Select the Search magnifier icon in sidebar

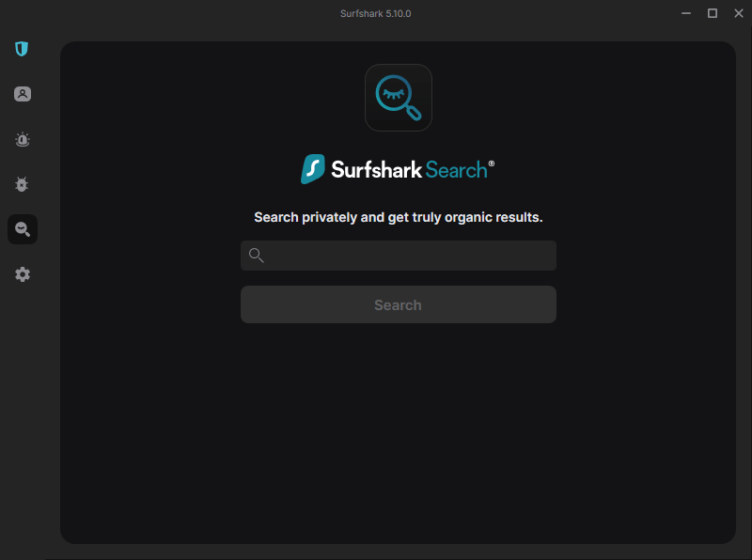coord(23,229)
